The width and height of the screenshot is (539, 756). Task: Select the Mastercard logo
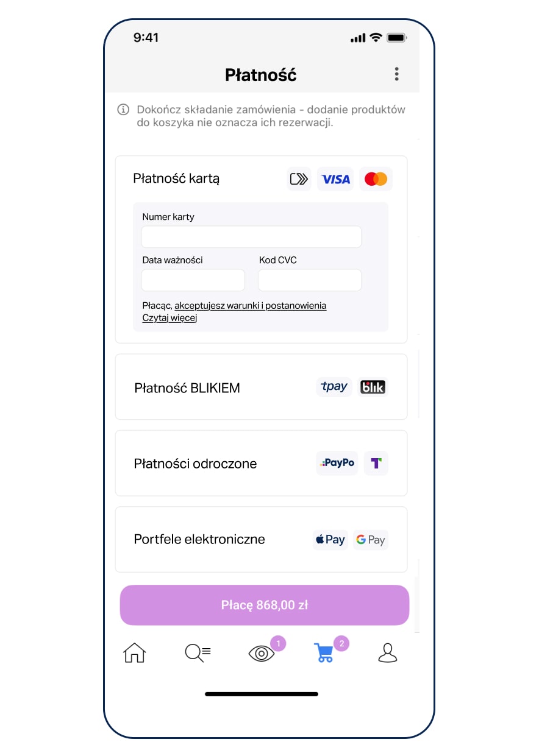click(x=376, y=179)
